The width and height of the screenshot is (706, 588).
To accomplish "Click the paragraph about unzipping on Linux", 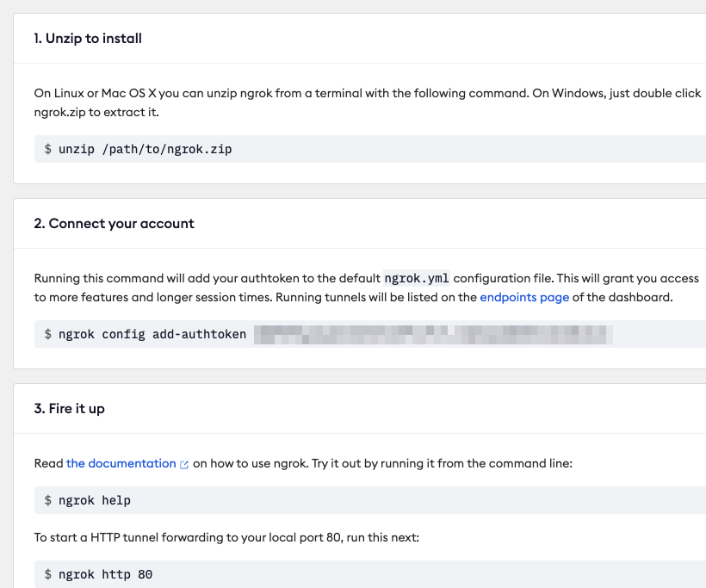I will 368,102.
